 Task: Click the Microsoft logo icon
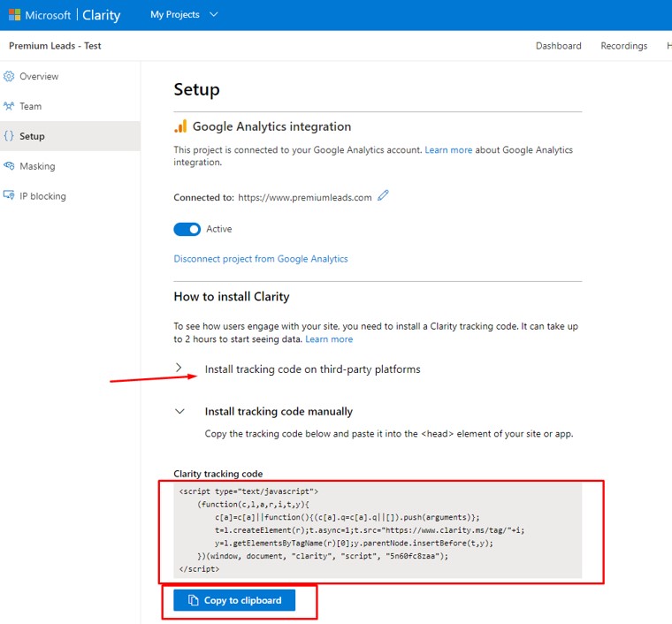pos(14,15)
